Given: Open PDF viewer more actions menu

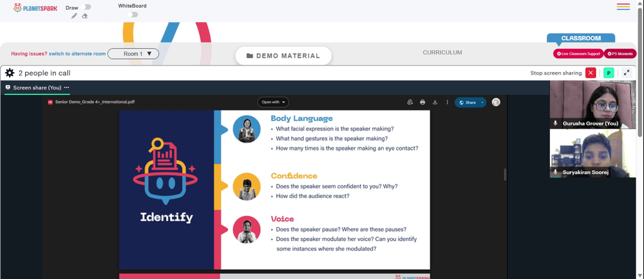Looking at the screenshot, I should [448, 102].
